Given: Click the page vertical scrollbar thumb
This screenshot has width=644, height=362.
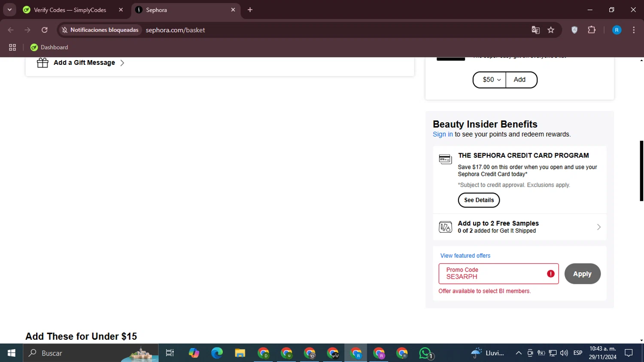Looking at the screenshot, I should pos(641,170).
